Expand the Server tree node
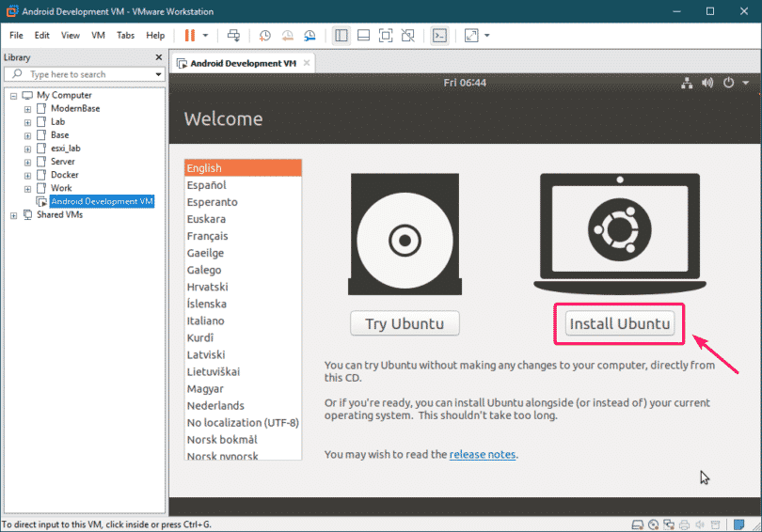The image size is (762, 532). pos(27,162)
